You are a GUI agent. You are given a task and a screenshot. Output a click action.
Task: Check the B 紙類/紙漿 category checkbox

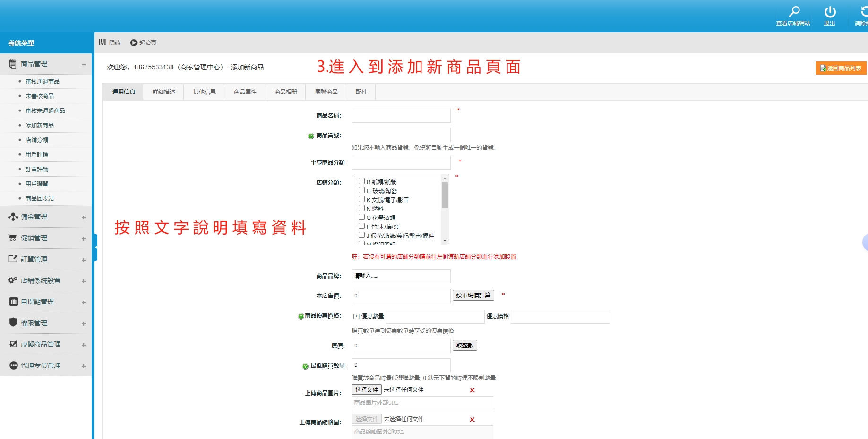click(x=361, y=181)
